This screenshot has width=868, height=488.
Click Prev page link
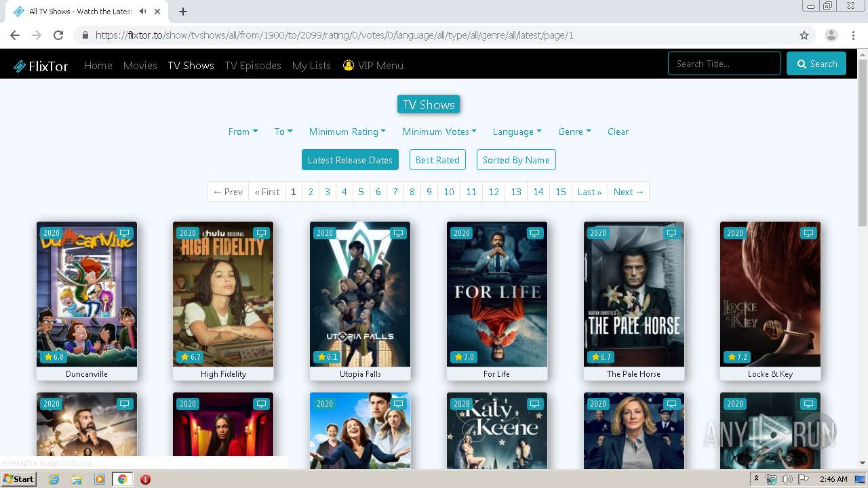pyautogui.click(x=228, y=192)
